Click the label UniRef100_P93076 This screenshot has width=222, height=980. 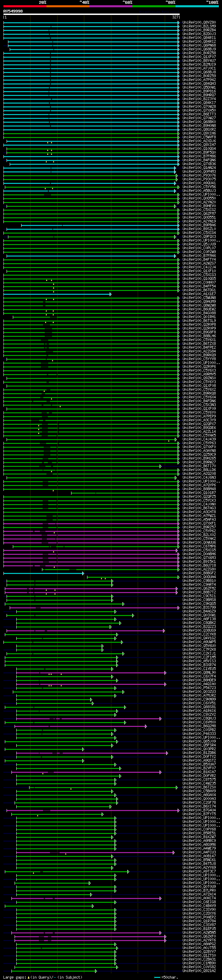pos(199,175)
